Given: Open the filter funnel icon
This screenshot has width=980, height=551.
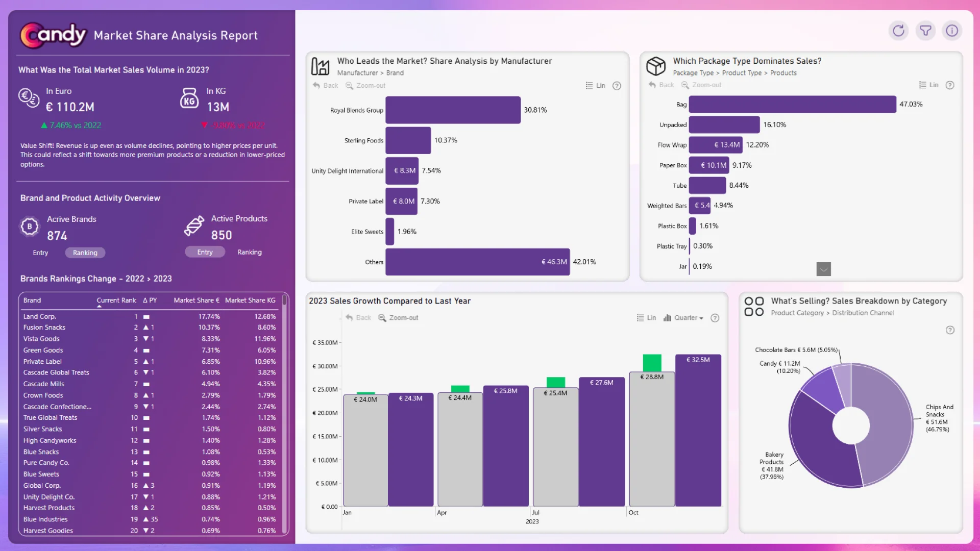Looking at the screenshot, I should pos(925,31).
